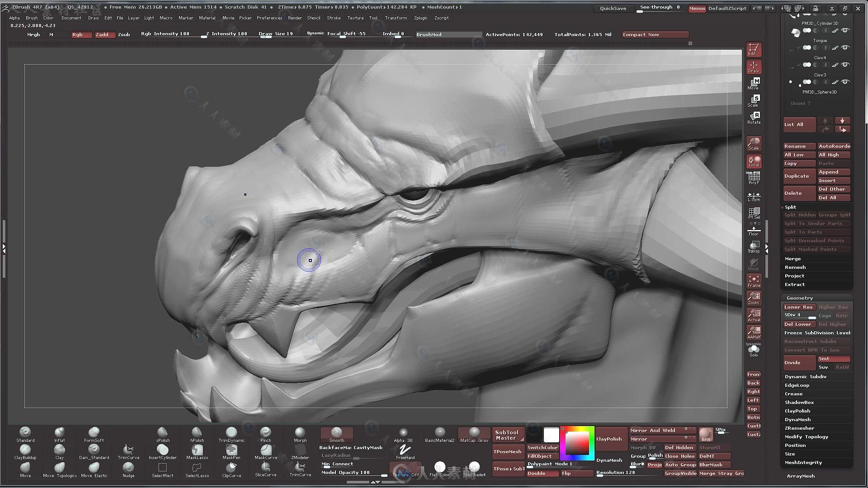The image size is (868, 488).
Task: Click the hue-saturation color picker square
Action: [x=577, y=443]
